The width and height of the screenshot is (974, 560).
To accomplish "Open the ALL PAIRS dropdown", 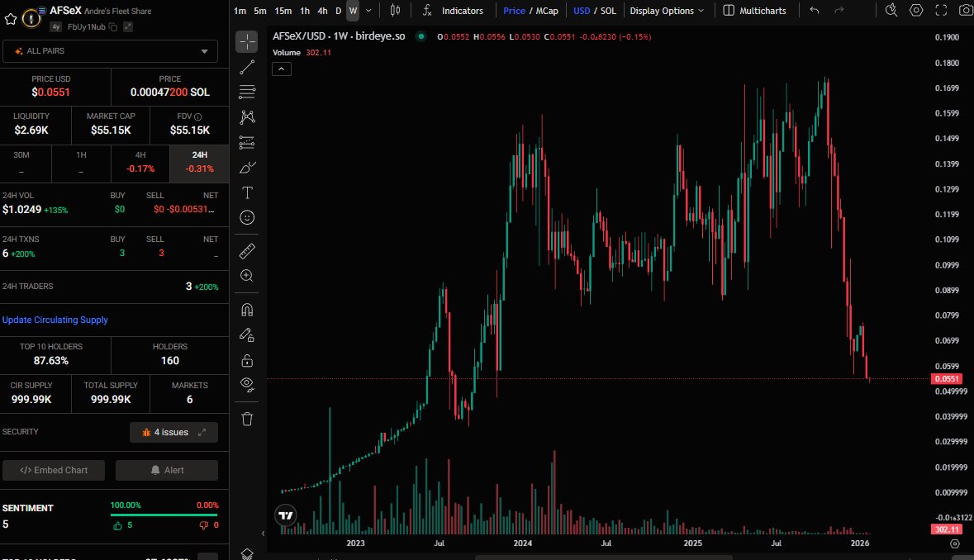I will click(x=110, y=51).
